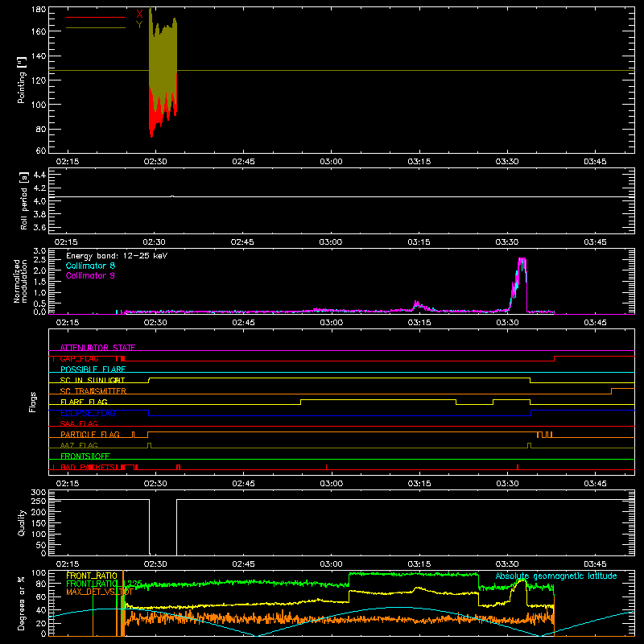The image size is (644, 644).
Task: Click the green FRONT_RATIO_1225 legend label
Action: (x=104, y=584)
